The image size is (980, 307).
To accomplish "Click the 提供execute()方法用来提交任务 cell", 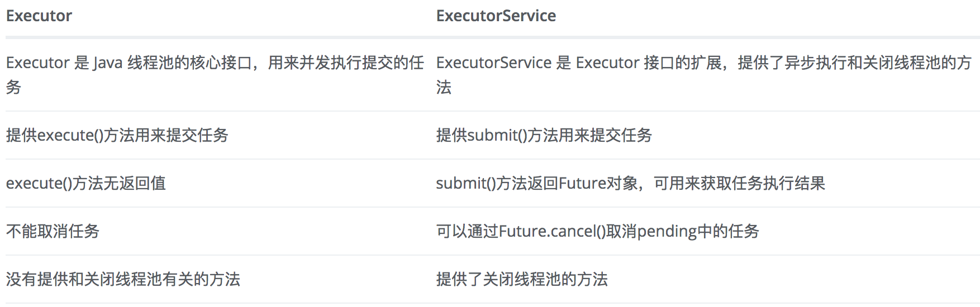I will pyautogui.click(x=117, y=135).
